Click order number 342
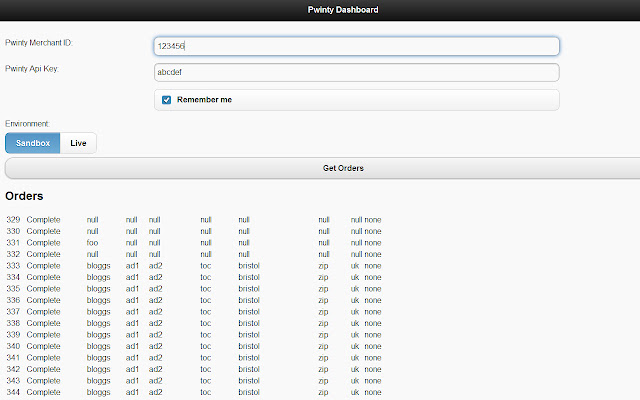 pos(13,369)
